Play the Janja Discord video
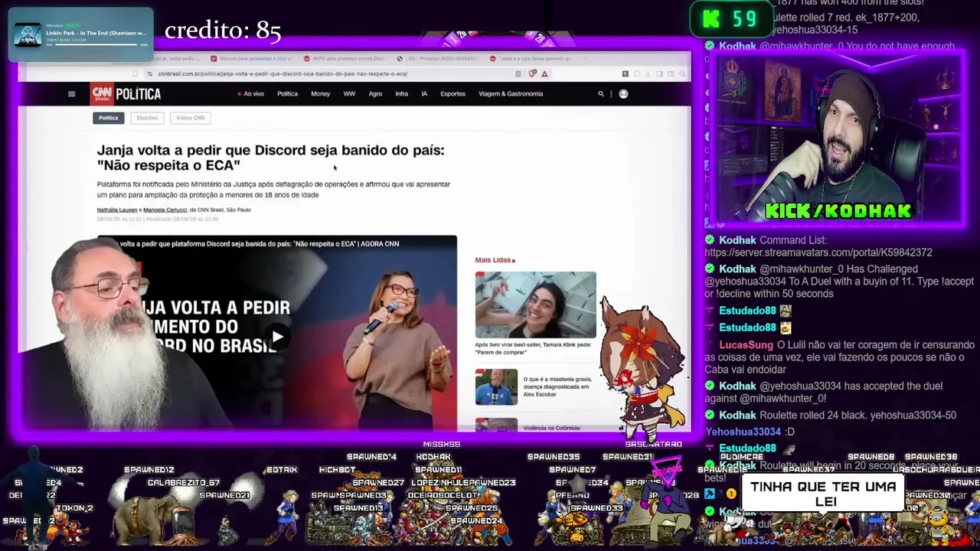Screen dimensions: 980x551 [277, 336]
